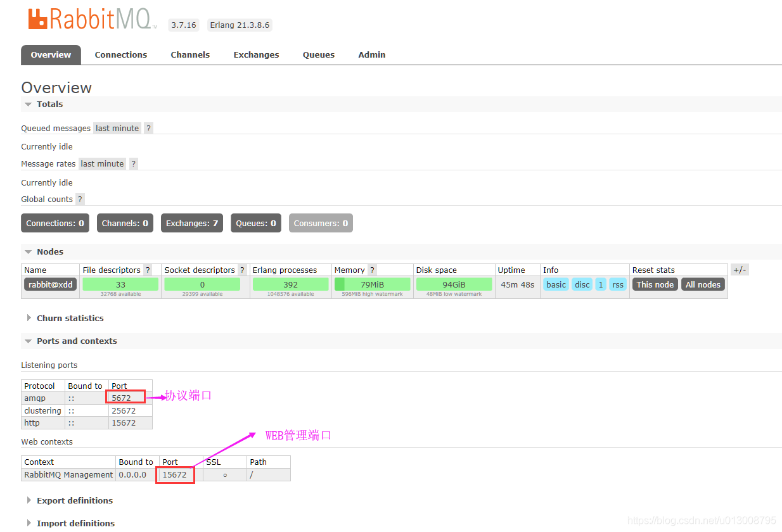Click the File descriptors 33 bar
Image resolution: width=782 pixels, height=532 pixels.
120,284
